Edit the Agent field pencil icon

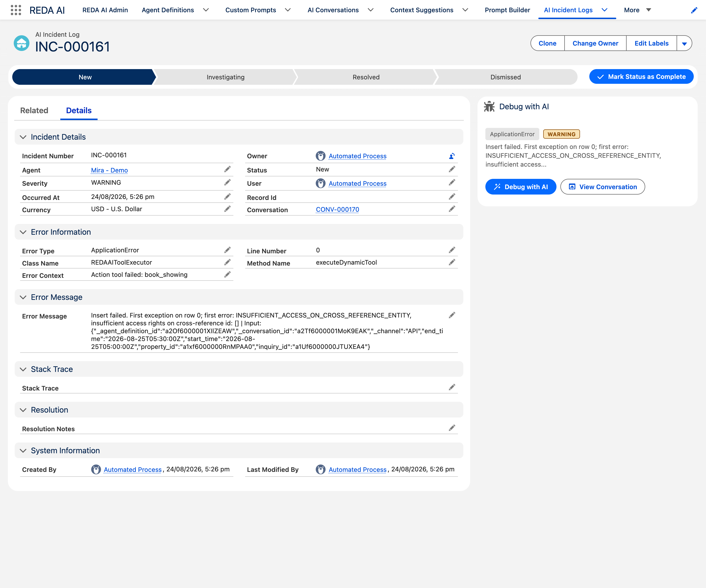227,169
